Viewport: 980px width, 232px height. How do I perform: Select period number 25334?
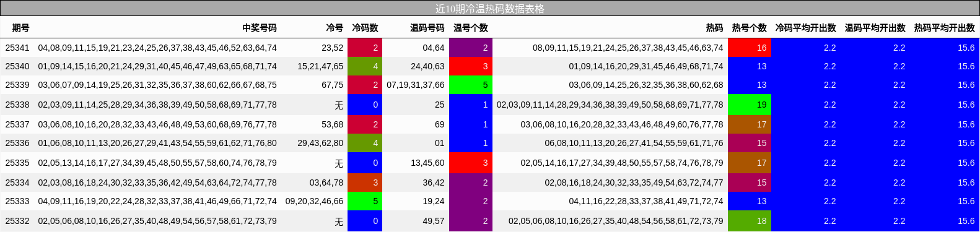pyautogui.click(x=17, y=183)
